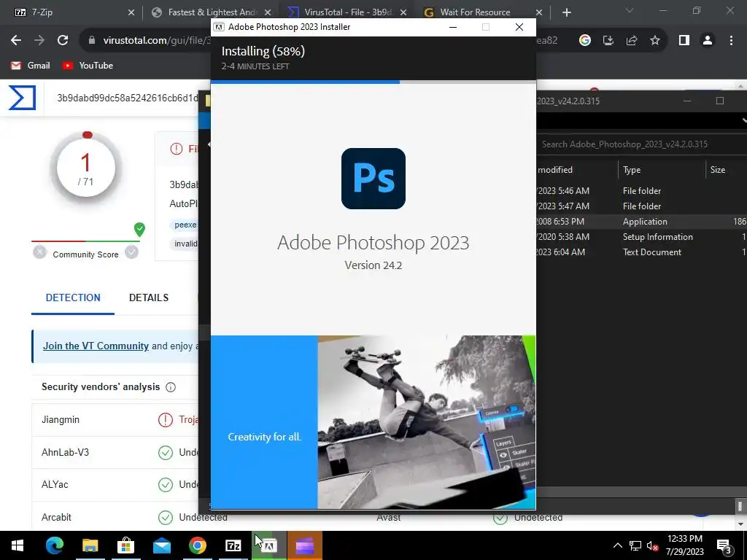The width and height of the screenshot is (747, 560).
Task: Click AhnLab-V3 undetected check icon
Action: click(166, 452)
